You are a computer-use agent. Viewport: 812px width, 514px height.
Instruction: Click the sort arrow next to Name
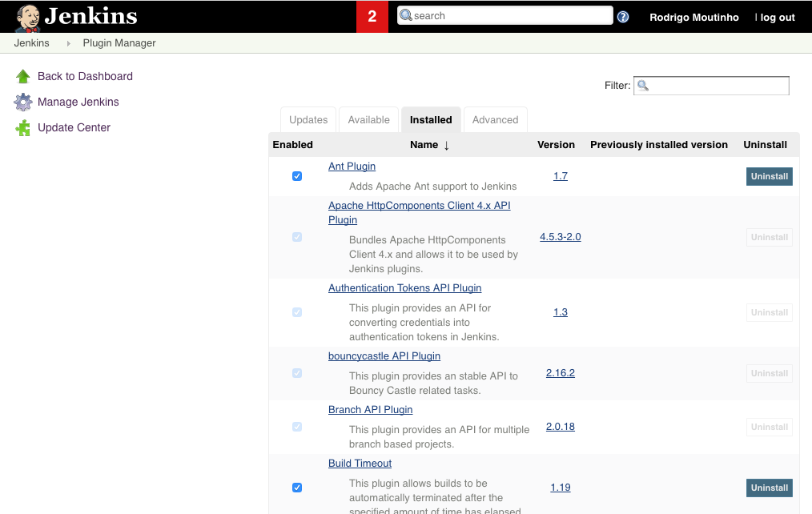[x=444, y=145]
